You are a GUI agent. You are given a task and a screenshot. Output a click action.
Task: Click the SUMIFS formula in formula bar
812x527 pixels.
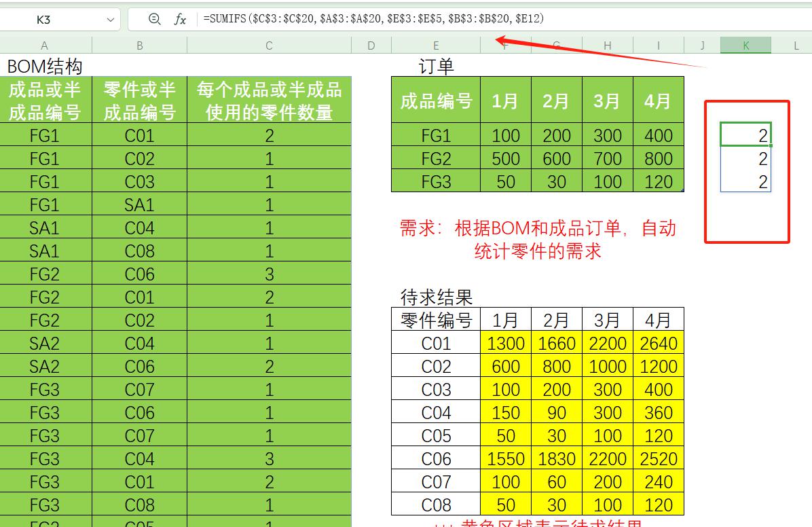373,18
